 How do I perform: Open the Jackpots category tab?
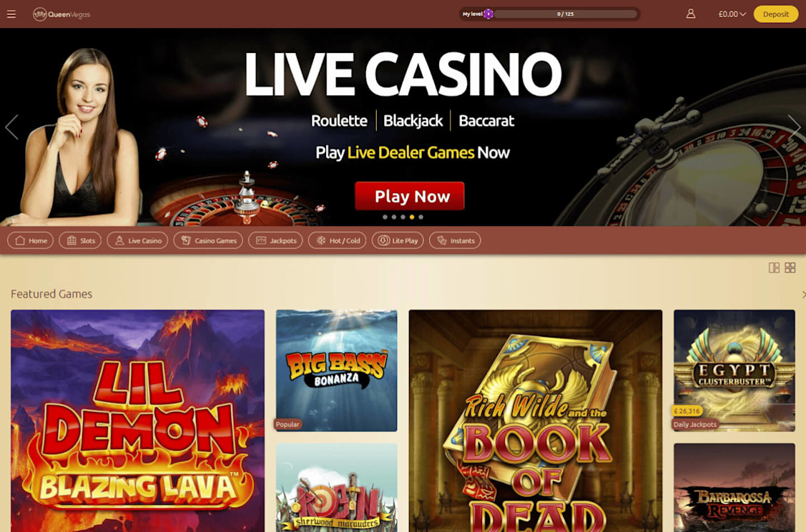(x=275, y=240)
